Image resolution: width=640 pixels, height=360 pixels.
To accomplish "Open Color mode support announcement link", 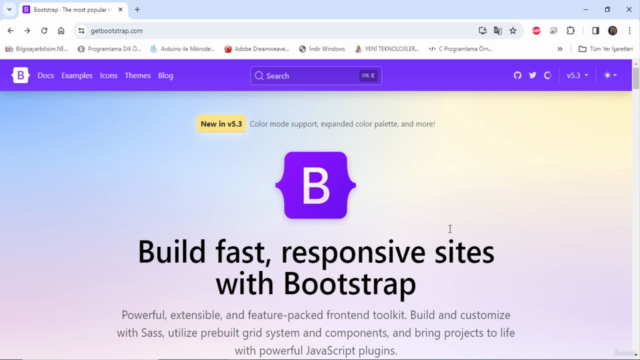I will point(342,124).
